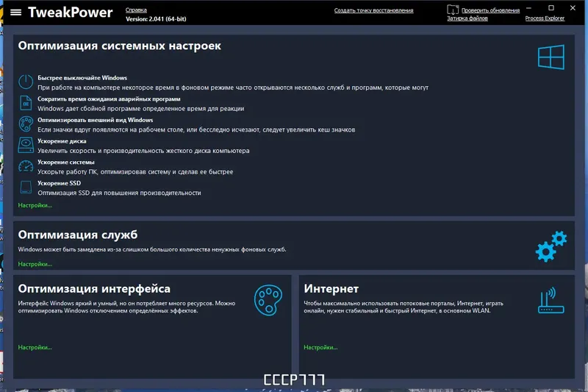
Task: Click Оптимизация системных настроек heading
Action: (x=120, y=46)
